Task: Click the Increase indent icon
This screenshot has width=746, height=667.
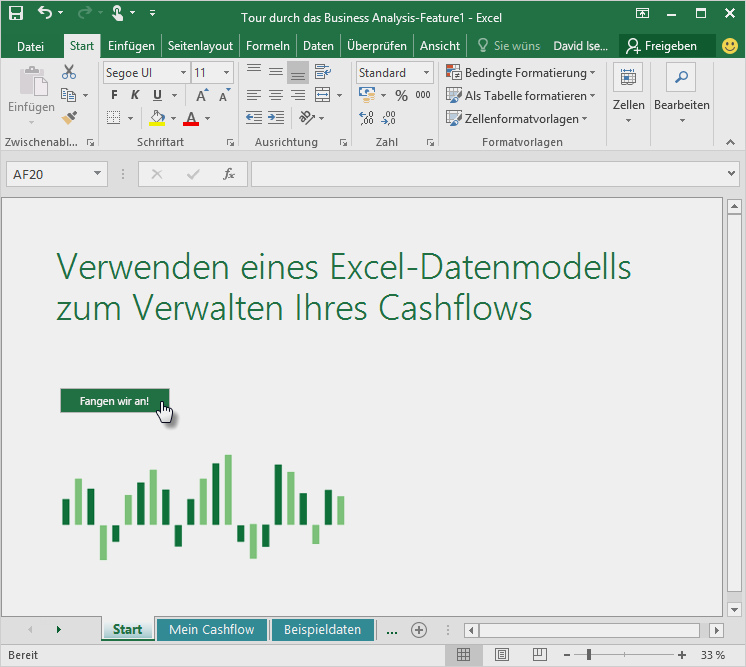Action: (x=276, y=117)
